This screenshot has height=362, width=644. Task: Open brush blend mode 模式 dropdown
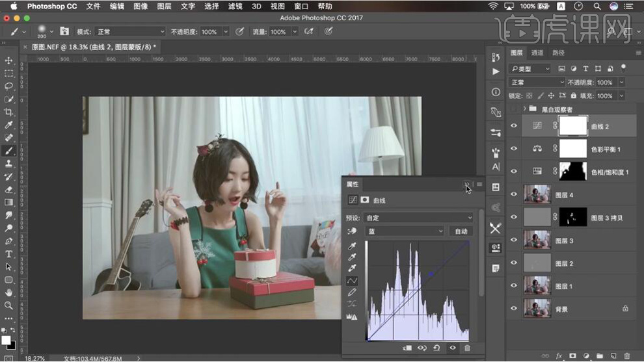[x=130, y=32]
